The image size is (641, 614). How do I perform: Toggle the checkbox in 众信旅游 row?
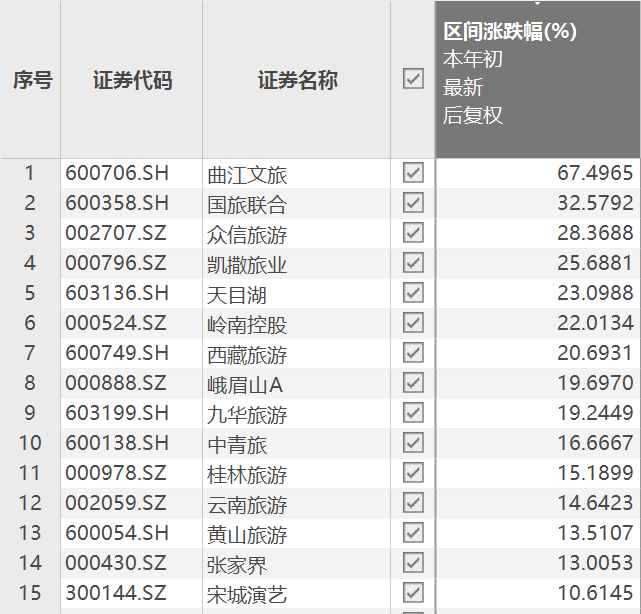pos(413,233)
